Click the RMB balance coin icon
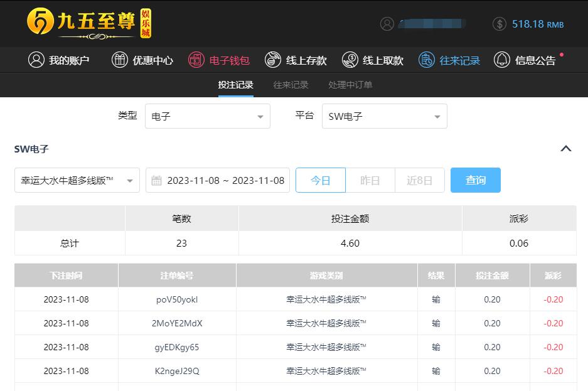The height and width of the screenshot is (391, 588). 500,24
